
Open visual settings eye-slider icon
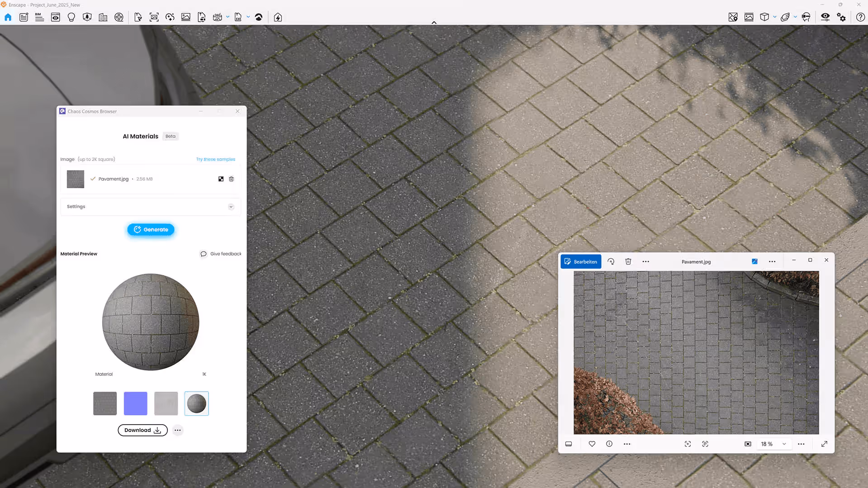pyautogui.click(x=825, y=17)
